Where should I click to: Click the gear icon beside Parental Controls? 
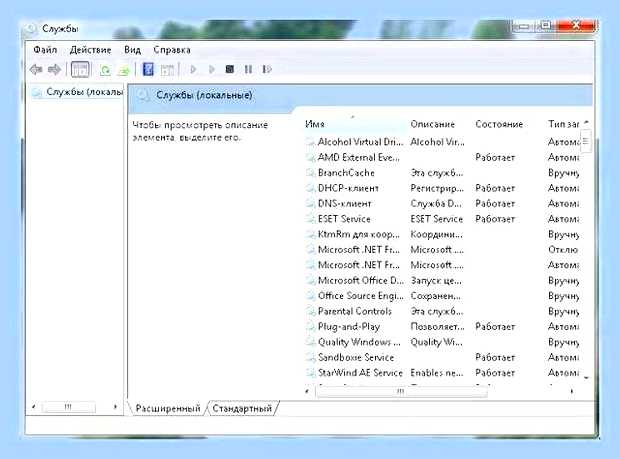[x=310, y=312]
